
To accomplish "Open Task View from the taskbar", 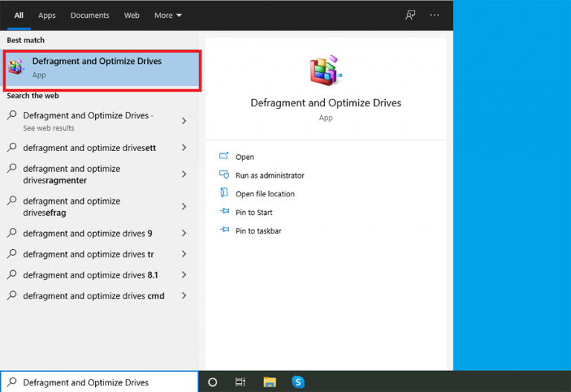I will [240, 382].
